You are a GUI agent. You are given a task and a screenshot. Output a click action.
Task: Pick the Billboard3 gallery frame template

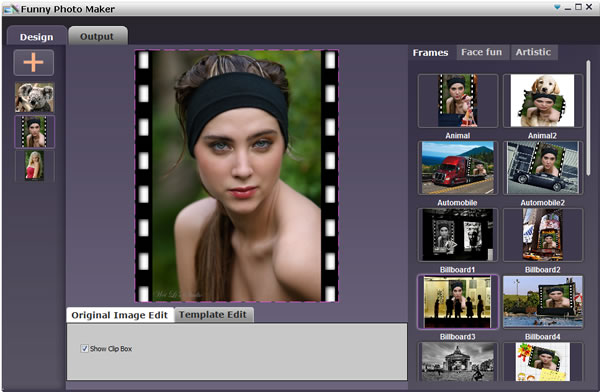(458, 302)
